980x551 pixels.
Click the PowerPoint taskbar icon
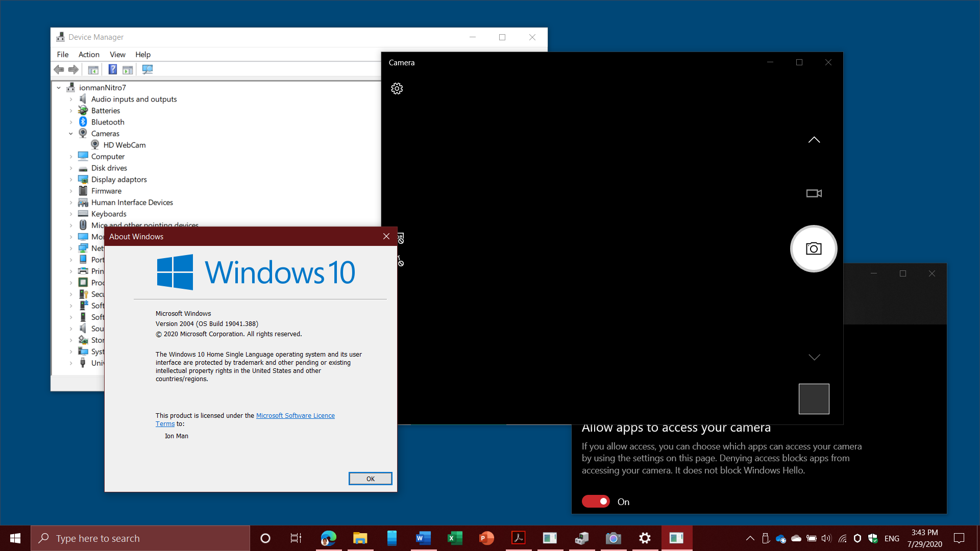tap(486, 538)
